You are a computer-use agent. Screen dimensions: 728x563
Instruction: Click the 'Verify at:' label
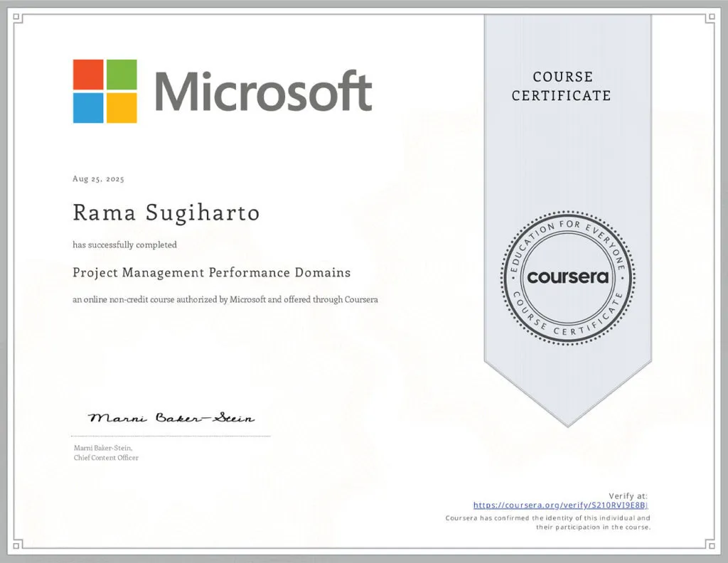click(x=628, y=495)
